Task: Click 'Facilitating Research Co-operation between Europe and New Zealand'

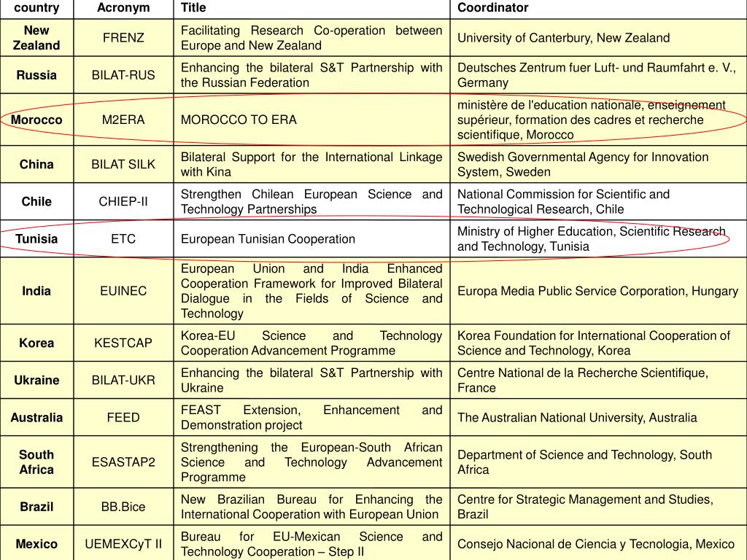Action: [311, 38]
